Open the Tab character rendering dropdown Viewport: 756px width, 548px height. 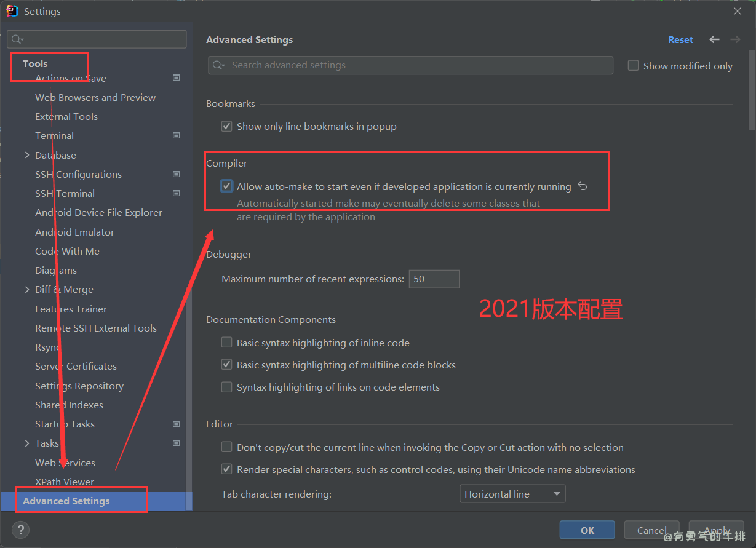pyautogui.click(x=512, y=494)
